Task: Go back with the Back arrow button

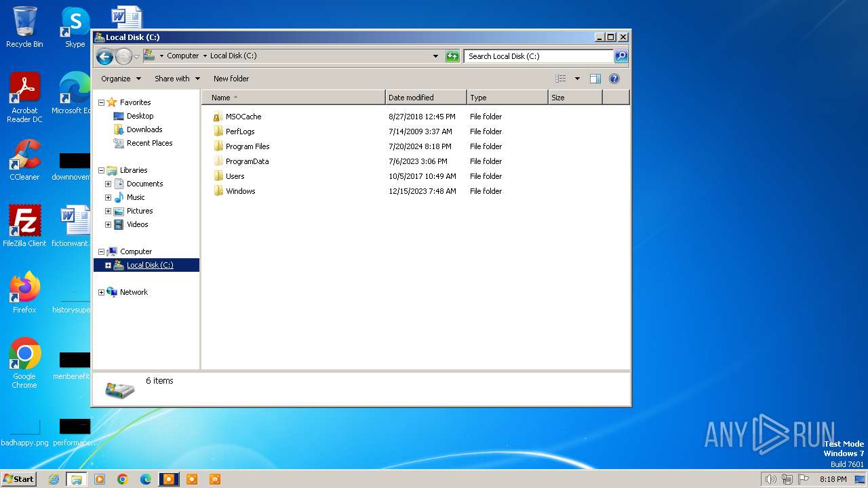Action: 104,56
